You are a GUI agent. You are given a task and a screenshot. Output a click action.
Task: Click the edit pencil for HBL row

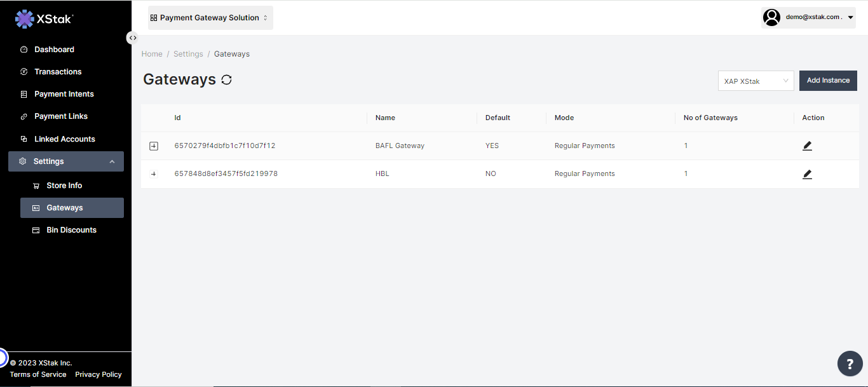coord(807,174)
